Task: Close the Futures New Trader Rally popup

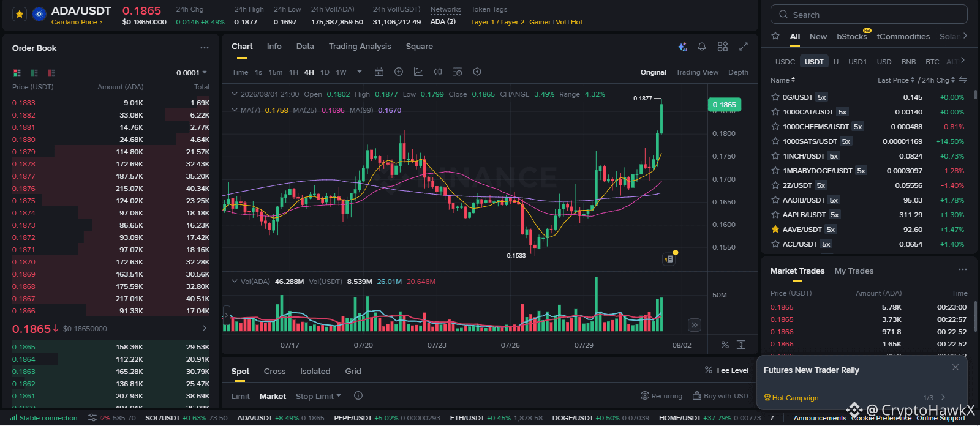Action: pos(956,367)
